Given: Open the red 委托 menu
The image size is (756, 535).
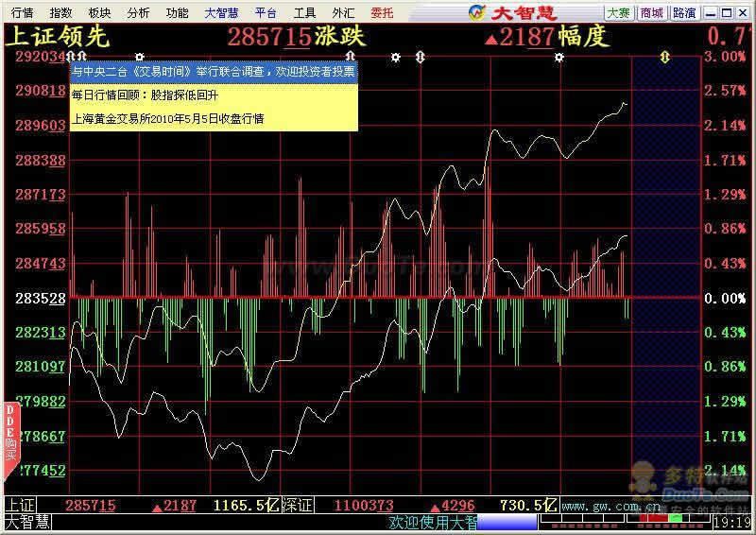Looking at the screenshot, I should (383, 12).
